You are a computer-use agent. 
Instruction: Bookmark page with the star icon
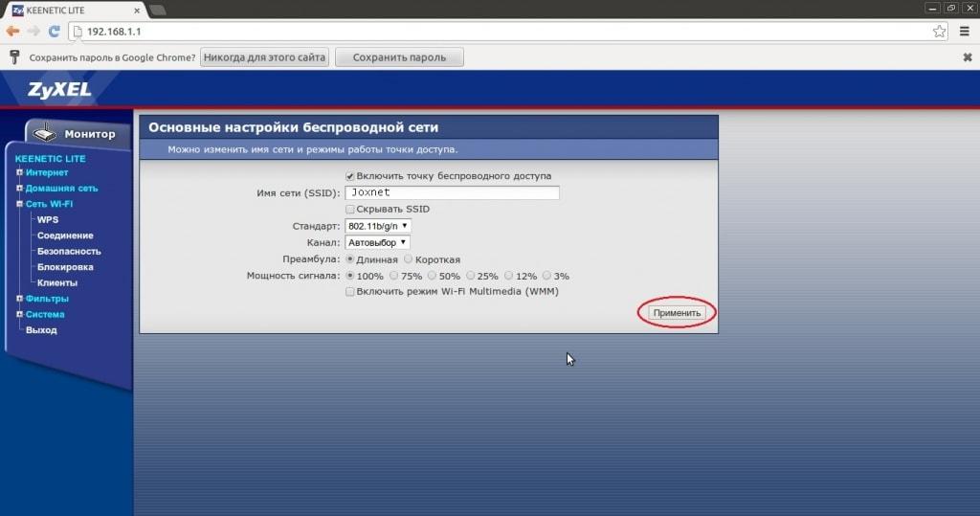940,32
